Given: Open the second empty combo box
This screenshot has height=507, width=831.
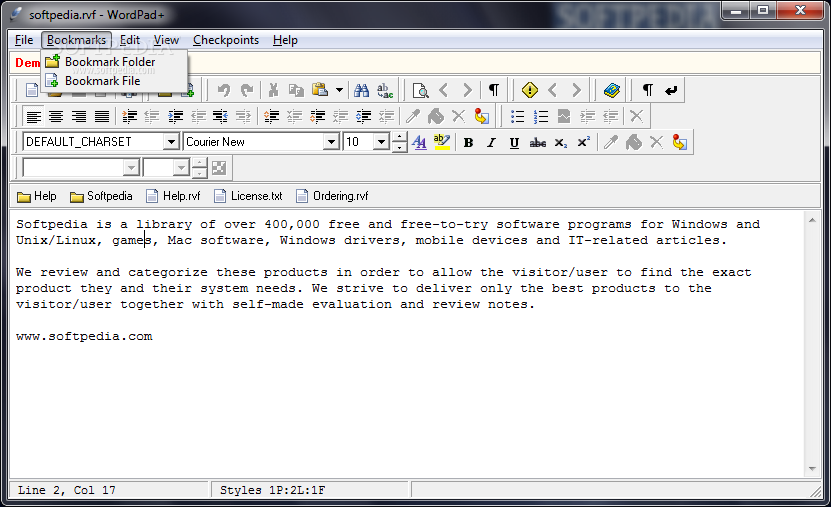Looking at the screenshot, I should (166, 168).
